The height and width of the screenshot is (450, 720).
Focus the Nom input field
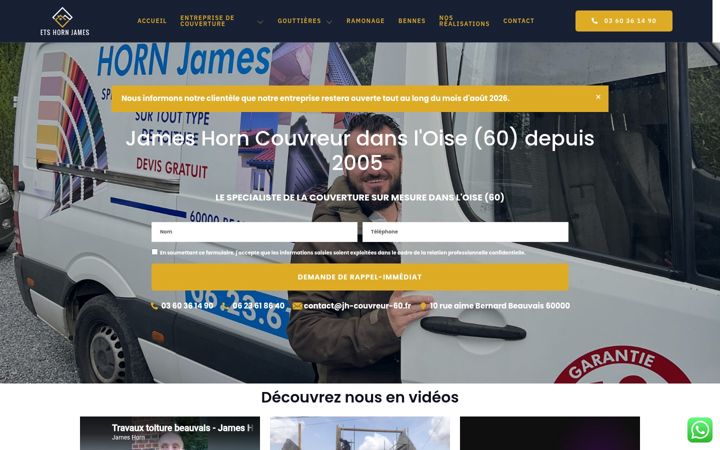(x=254, y=232)
